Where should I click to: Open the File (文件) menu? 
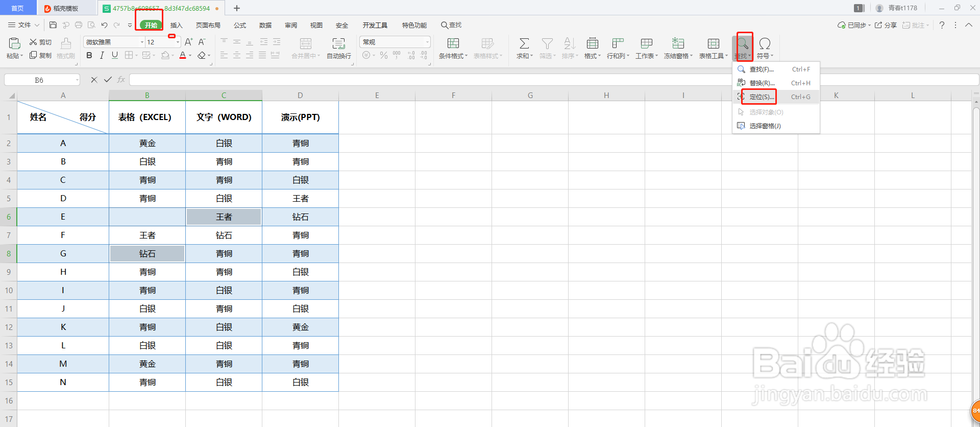pyautogui.click(x=23, y=25)
